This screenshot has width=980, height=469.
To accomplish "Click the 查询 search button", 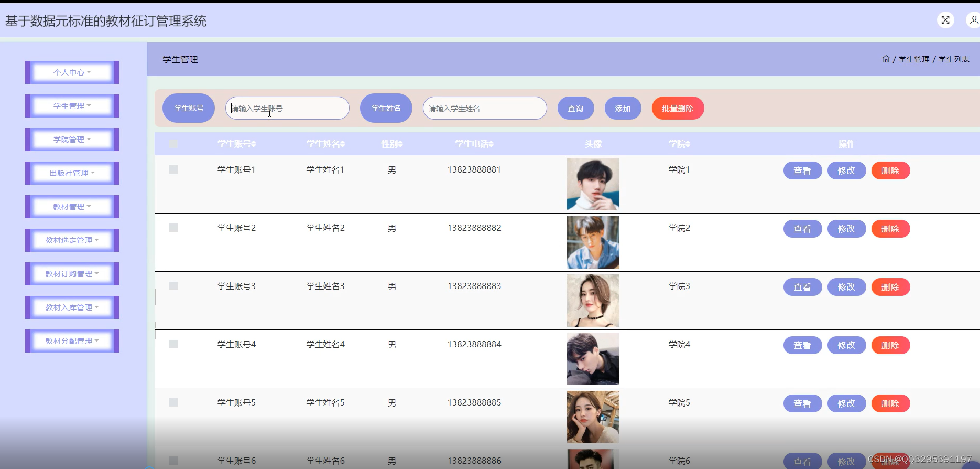I will pos(576,108).
